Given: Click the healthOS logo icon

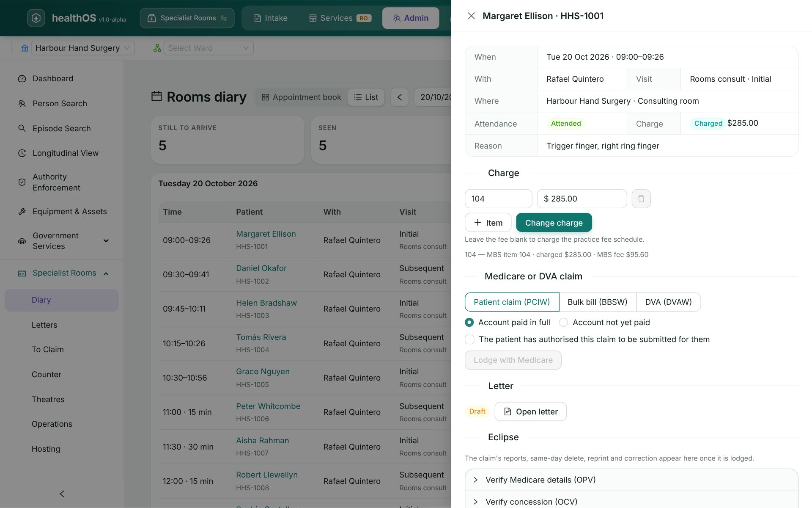Looking at the screenshot, I should (36, 18).
